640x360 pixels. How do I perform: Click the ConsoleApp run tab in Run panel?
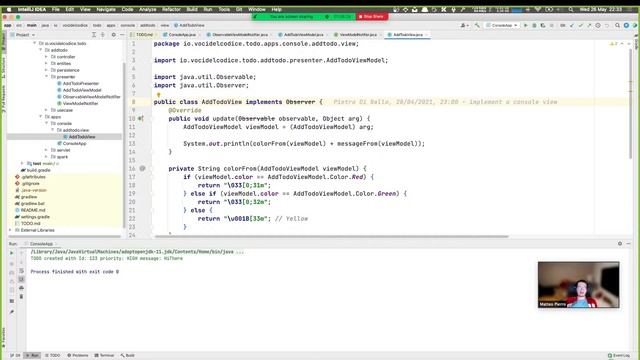click(x=41, y=244)
